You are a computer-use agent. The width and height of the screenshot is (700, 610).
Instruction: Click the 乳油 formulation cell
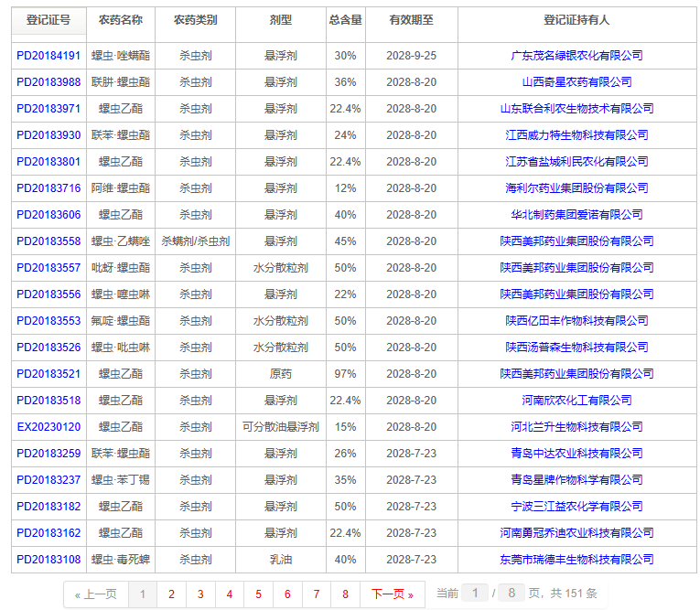coord(280,560)
